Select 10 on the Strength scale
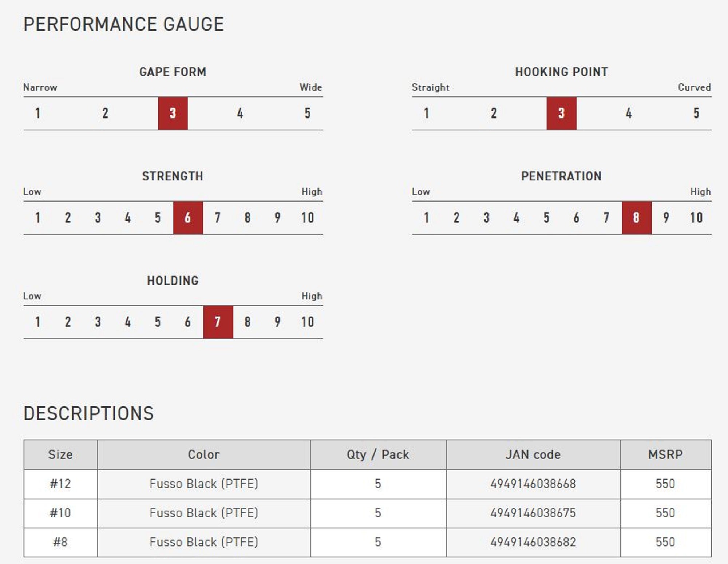Image resolution: width=728 pixels, height=564 pixels. (x=308, y=218)
